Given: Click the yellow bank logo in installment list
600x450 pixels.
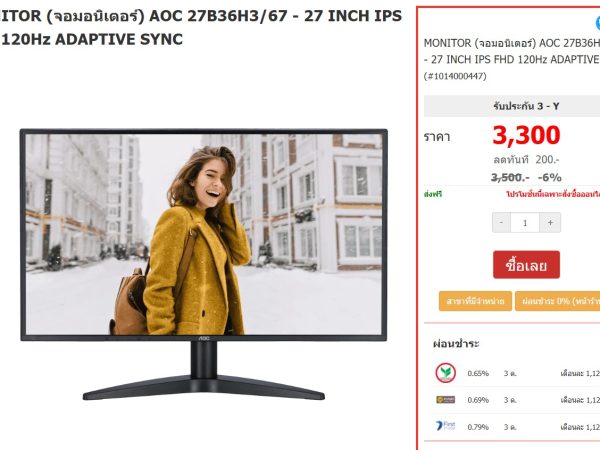Looking at the screenshot, I should [445, 400].
